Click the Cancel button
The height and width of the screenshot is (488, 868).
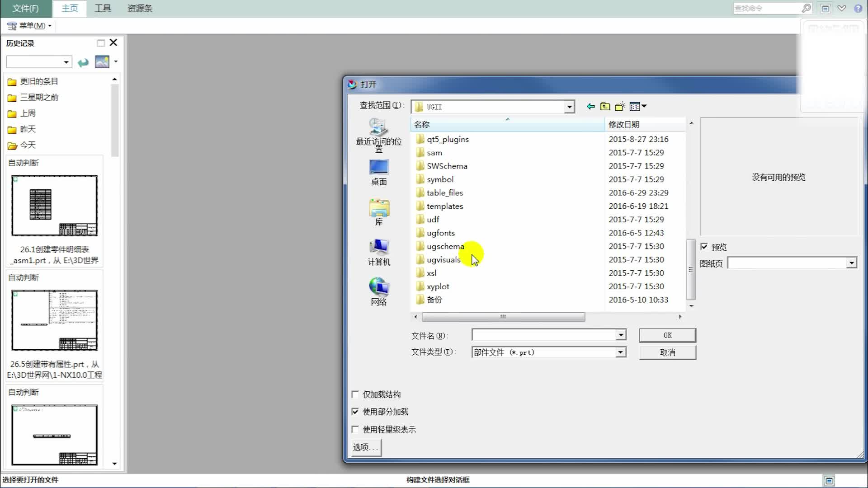click(x=667, y=352)
